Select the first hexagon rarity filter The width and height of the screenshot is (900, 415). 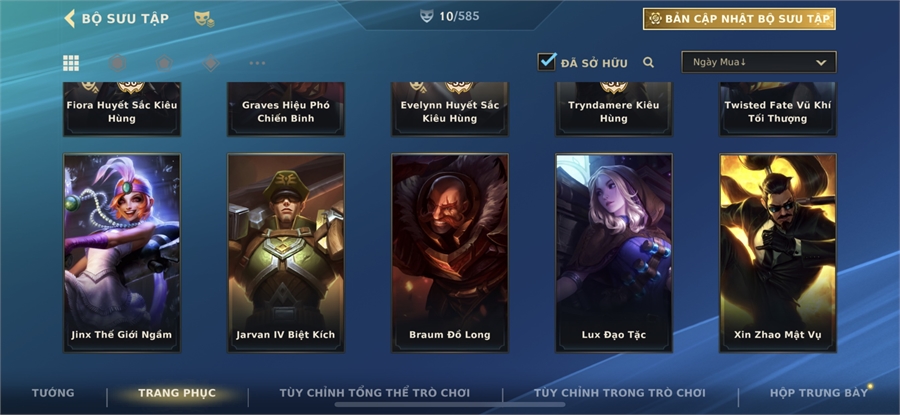(x=118, y=63)
